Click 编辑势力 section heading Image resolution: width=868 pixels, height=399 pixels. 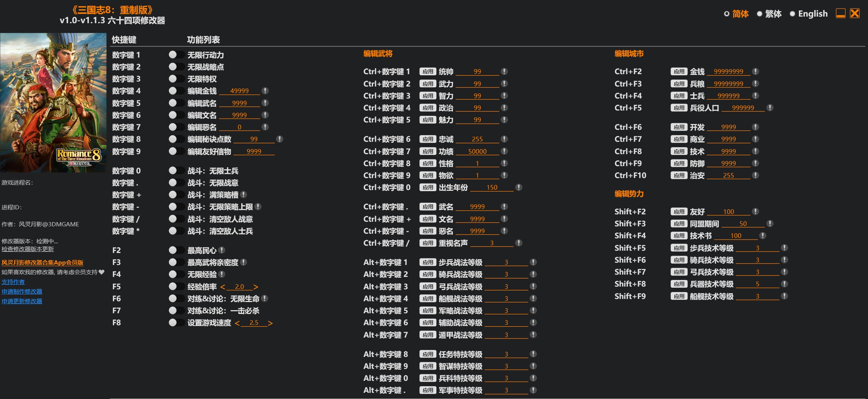tap(629, 194)
